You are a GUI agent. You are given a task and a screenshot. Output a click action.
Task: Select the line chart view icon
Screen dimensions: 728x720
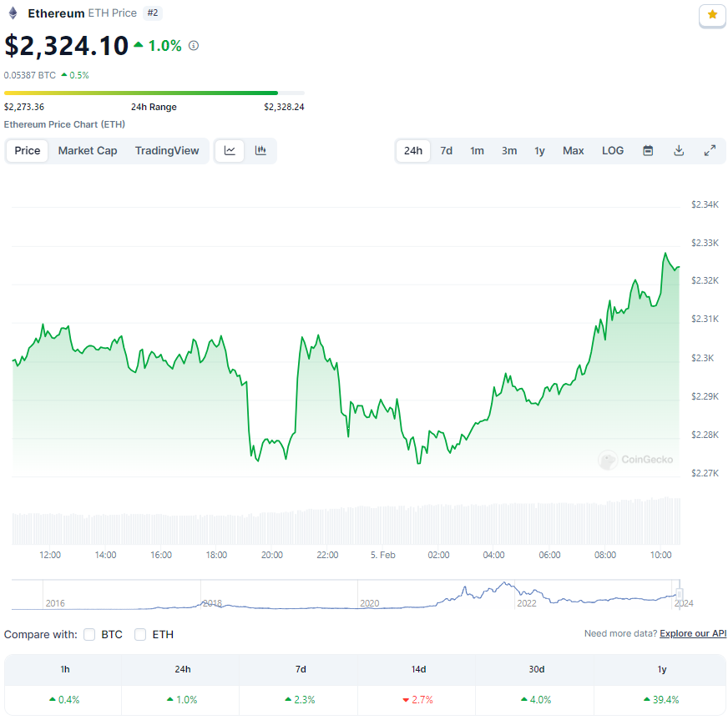pos(230,151)
